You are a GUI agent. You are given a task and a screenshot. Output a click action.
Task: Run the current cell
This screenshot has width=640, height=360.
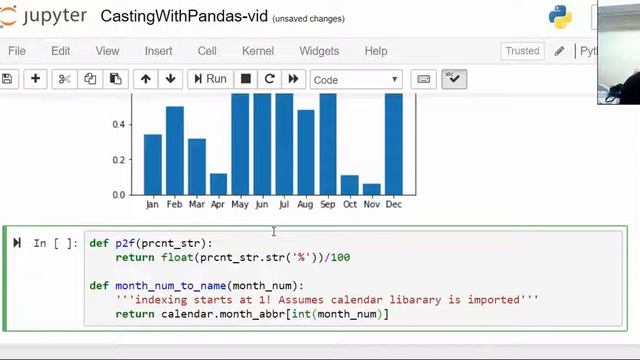click(211, 79)
